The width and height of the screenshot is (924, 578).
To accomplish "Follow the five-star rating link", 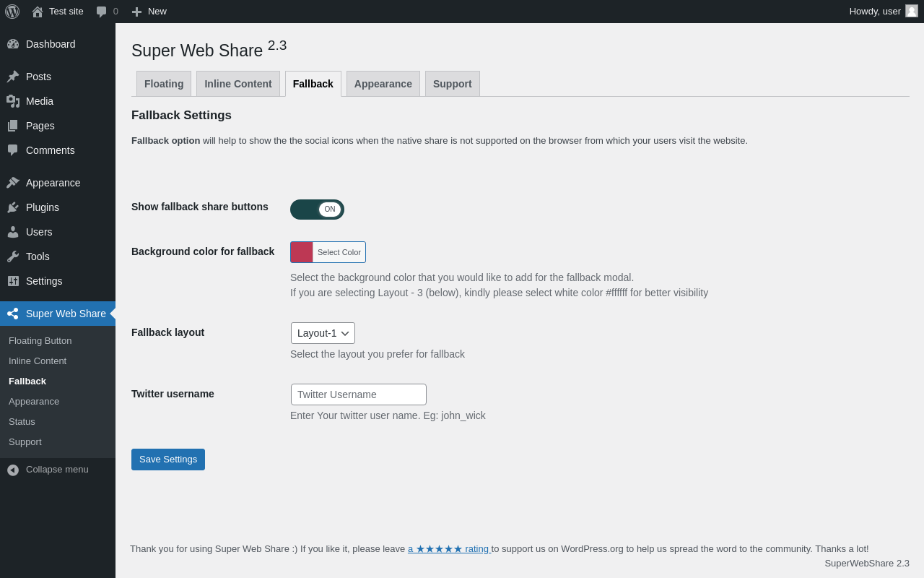I will [x=449, y=549].
